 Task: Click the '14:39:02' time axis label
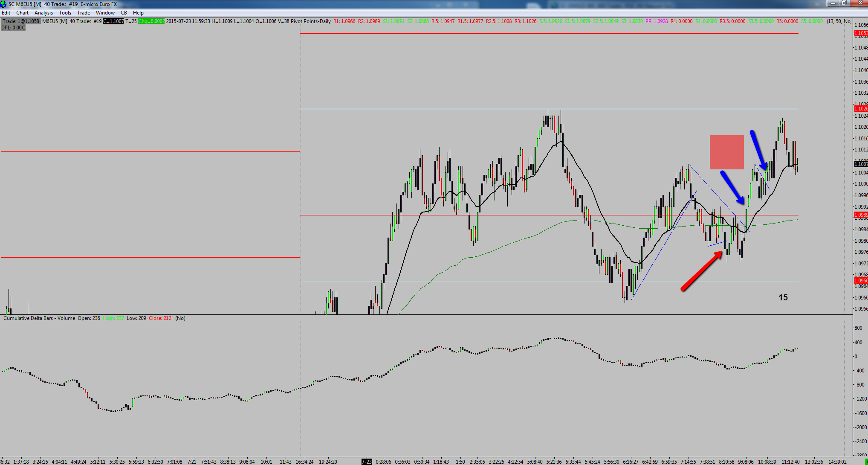[x=837, y=462]
